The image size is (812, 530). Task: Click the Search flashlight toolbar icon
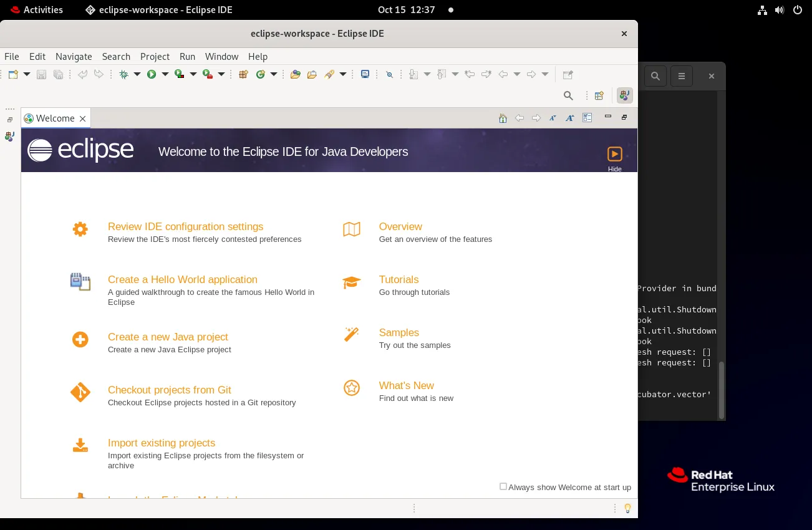(329, 74)
